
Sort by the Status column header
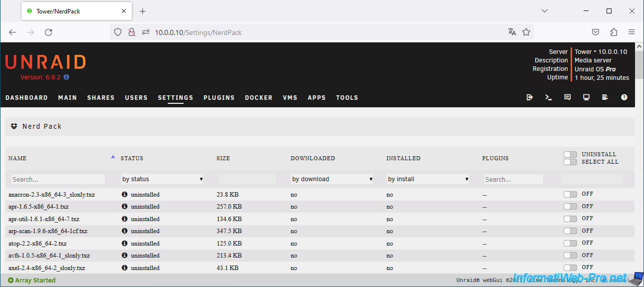tap(132, 158)
